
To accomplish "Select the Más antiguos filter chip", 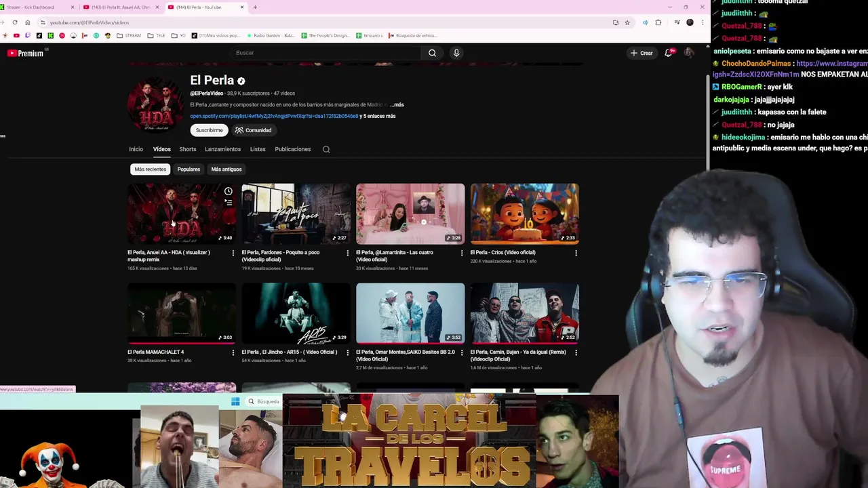I will (226, 169).
